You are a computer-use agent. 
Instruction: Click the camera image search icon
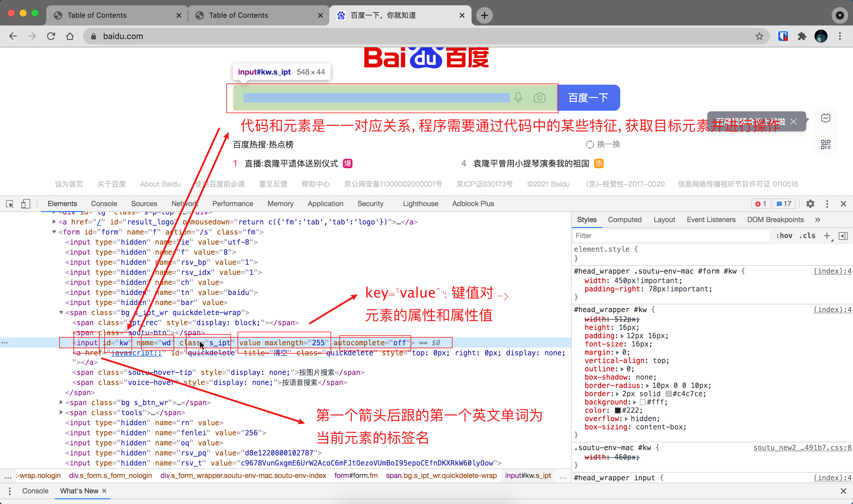pyautogui.click(x=539, y=98)
